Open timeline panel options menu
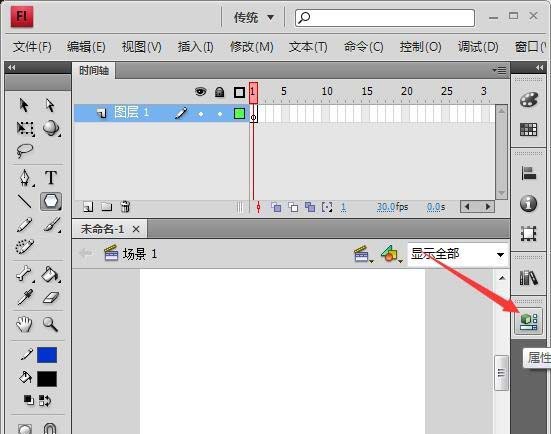The image size is (551, 434). (x=499, y=70)
